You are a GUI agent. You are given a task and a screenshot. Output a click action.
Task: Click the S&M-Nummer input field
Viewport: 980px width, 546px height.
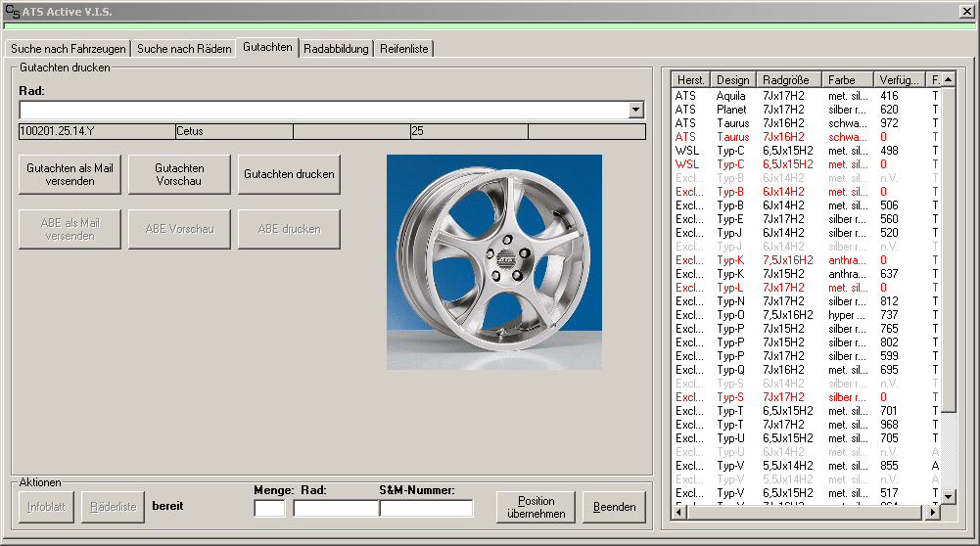426,509
